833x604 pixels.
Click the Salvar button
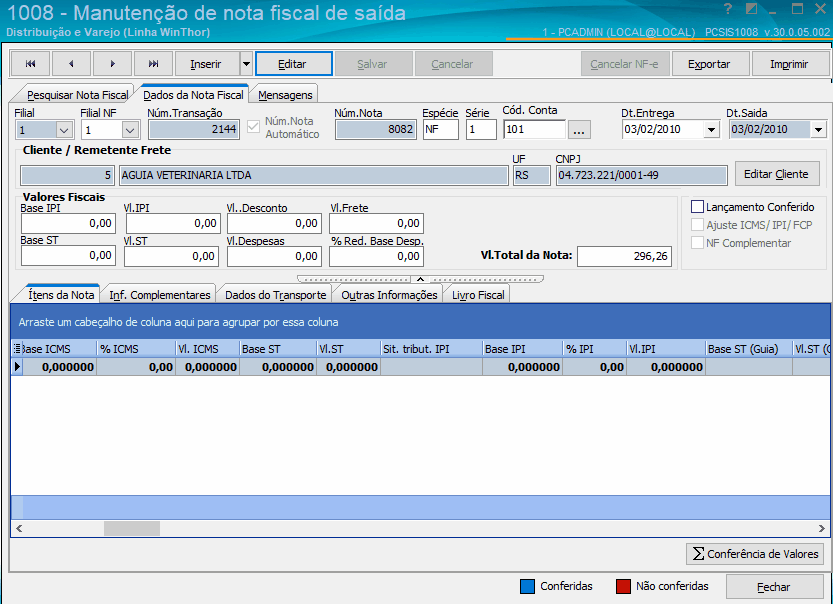pos(372,64)
